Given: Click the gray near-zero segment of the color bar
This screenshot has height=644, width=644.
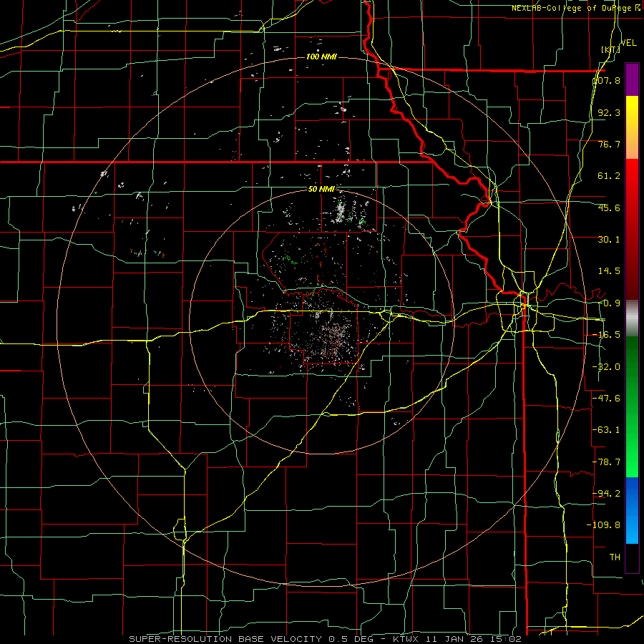Looking at the screenshot, I should coord(632,318).
